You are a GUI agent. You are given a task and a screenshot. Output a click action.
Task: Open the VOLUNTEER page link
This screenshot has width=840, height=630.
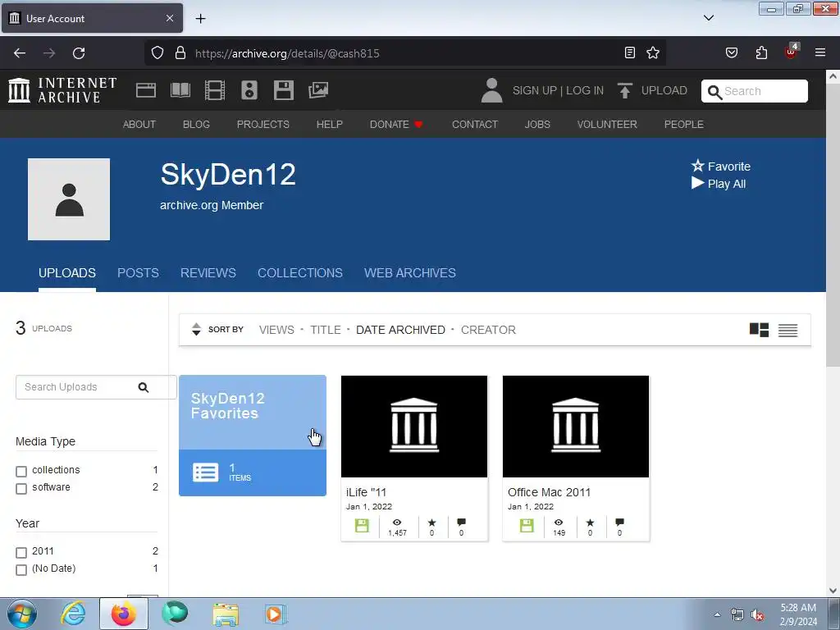(x=607, y=125)
